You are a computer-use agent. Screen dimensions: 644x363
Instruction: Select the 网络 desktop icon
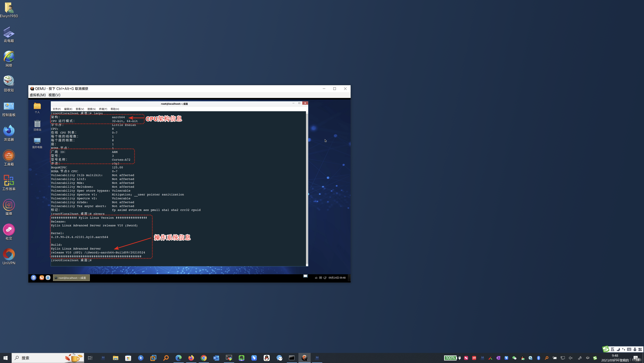tap(9, 59)
